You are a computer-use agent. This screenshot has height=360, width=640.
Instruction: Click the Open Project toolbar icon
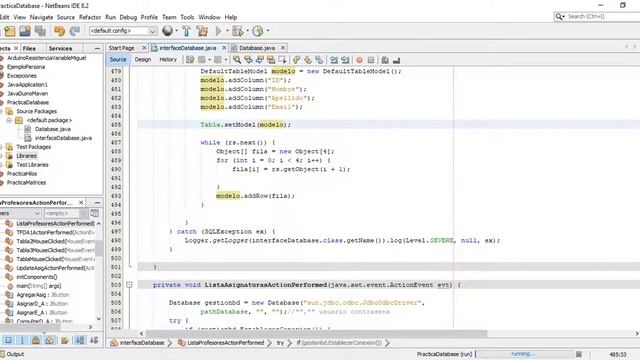click(24, 31)
